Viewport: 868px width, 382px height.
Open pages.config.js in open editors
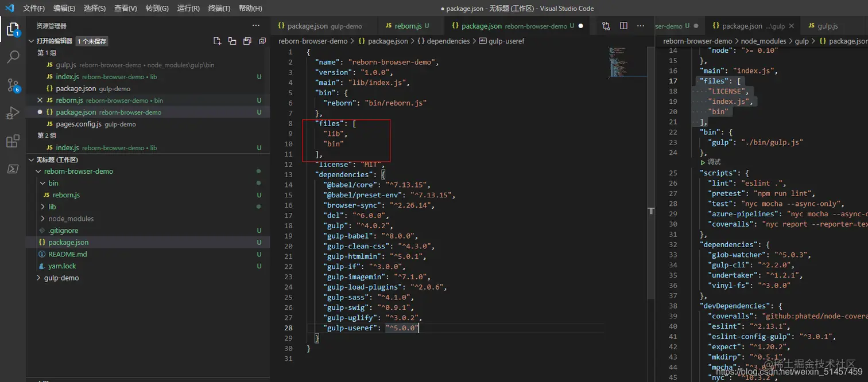click(148, 124)
